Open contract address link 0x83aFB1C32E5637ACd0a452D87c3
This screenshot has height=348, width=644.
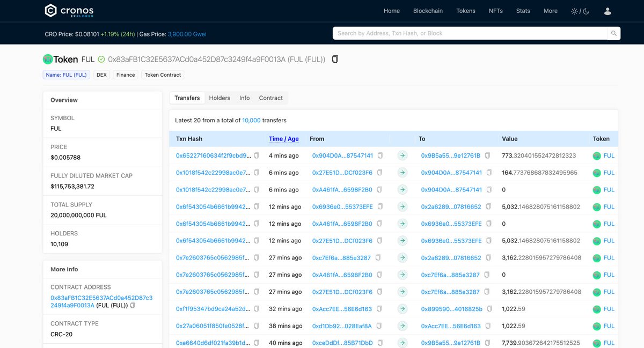[x=101, y=301]
